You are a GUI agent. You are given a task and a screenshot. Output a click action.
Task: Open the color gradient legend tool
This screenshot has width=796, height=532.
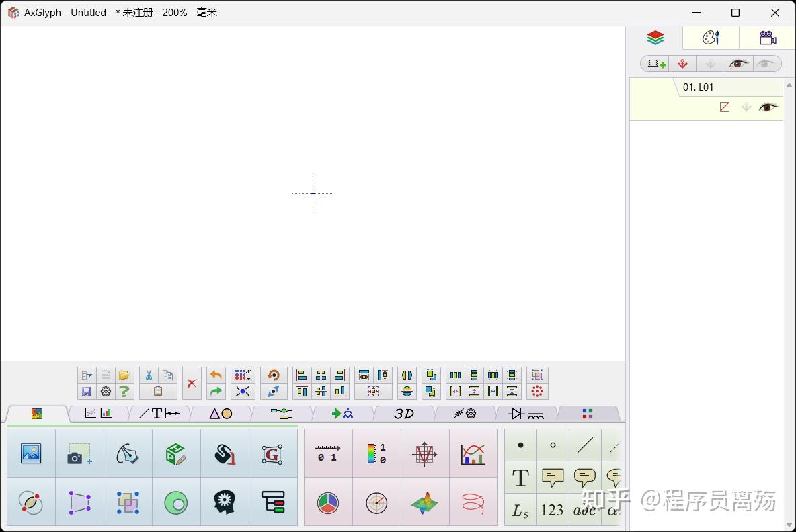[x=376, y=453]
